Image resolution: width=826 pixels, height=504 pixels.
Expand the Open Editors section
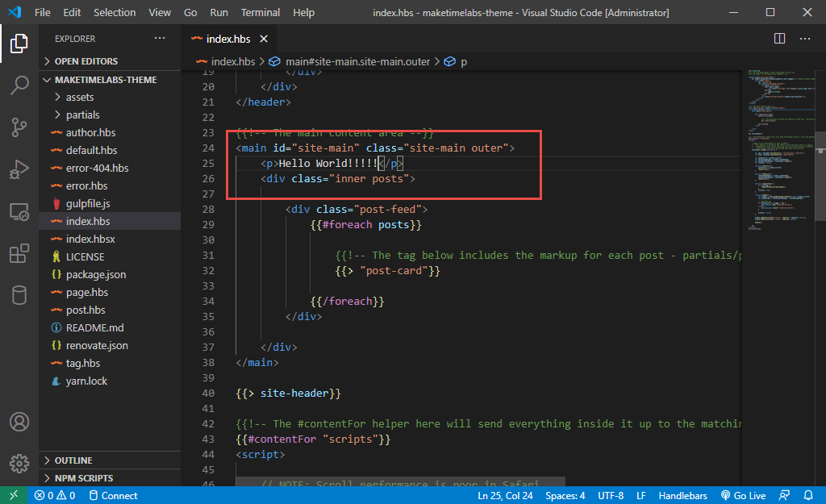(x=110, y=61)
